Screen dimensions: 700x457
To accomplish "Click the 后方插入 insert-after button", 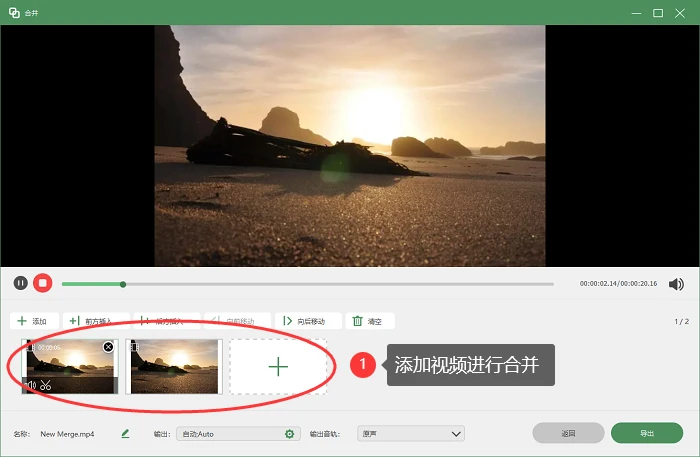I will click(x=167, y=321).
